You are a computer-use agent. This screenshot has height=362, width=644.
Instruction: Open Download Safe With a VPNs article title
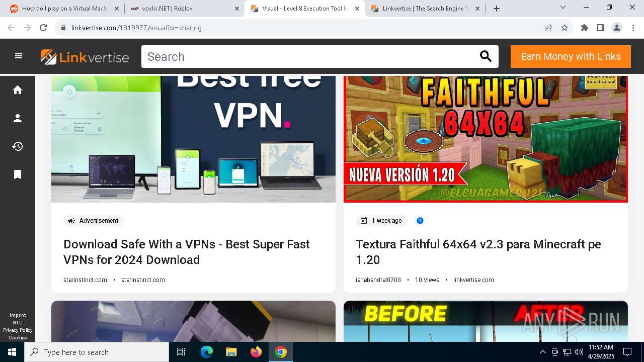pyautogui.click(x=187, y=252)
